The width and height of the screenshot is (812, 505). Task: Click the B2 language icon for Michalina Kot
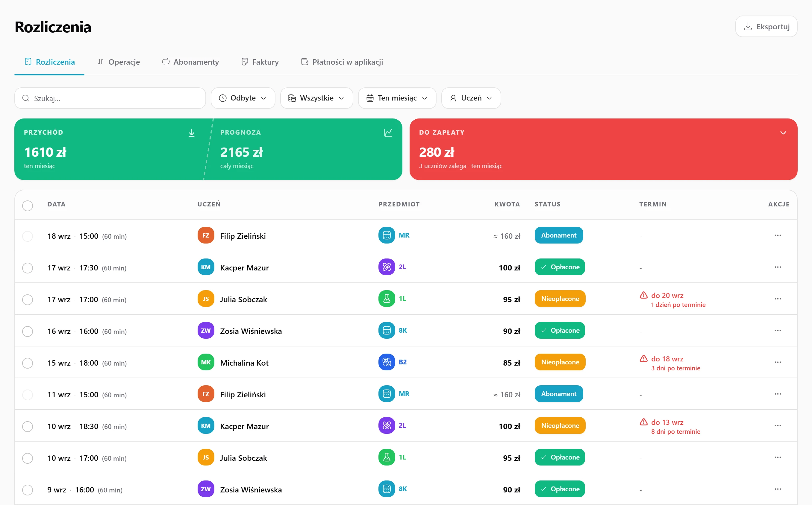[387, 362]
